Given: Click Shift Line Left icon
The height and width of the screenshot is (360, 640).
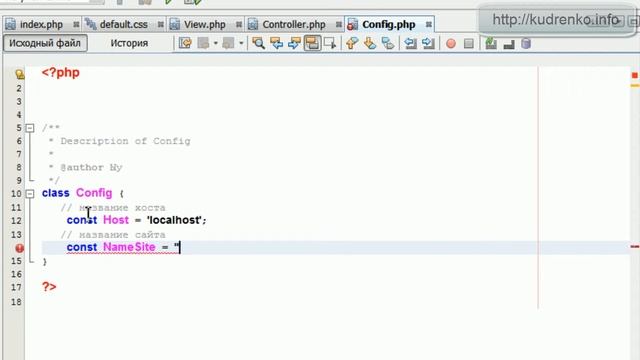Looking at the screenshot, I should (x=410, y=43).
